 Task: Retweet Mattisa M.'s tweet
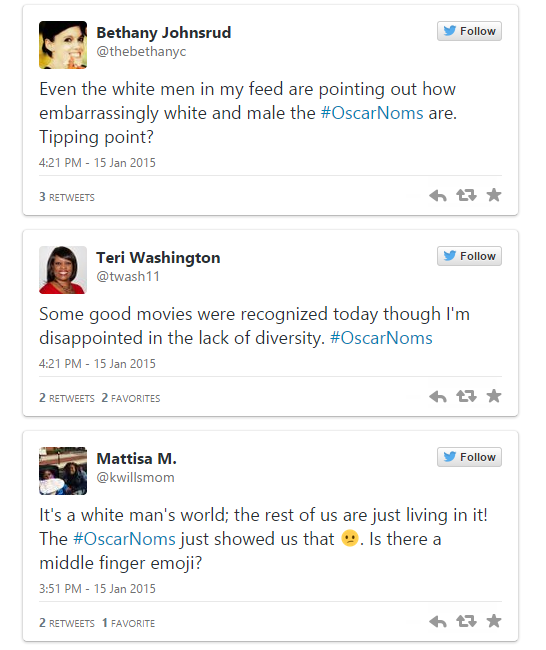pyautogui.click(x=466, y=621)
